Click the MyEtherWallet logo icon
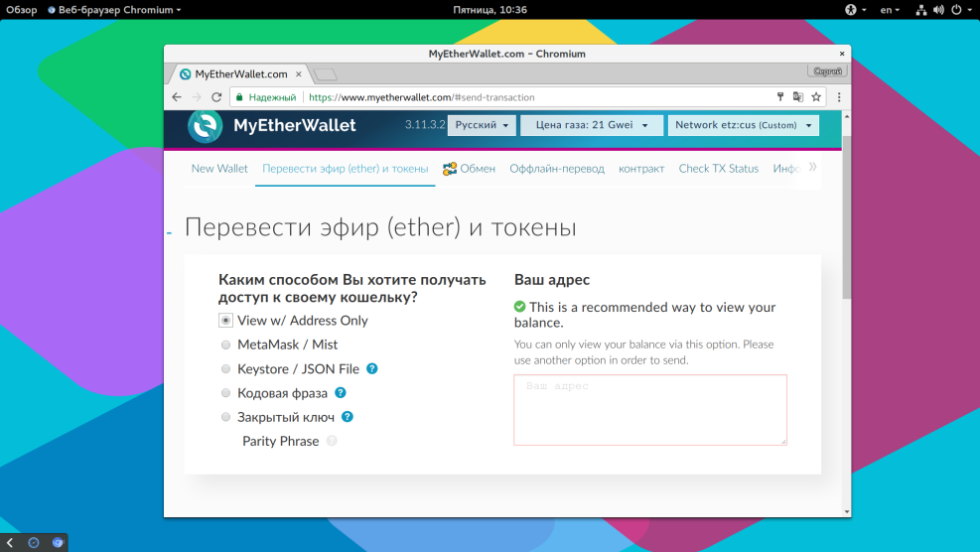This screenshot has height=552, width=980. click(205, 126)
